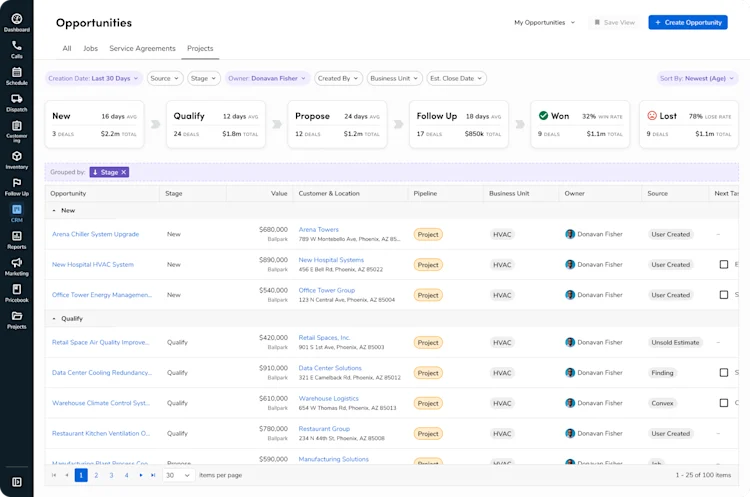
Task: Select the Qualify stage summary card
Action: click(x=216, y=124)
